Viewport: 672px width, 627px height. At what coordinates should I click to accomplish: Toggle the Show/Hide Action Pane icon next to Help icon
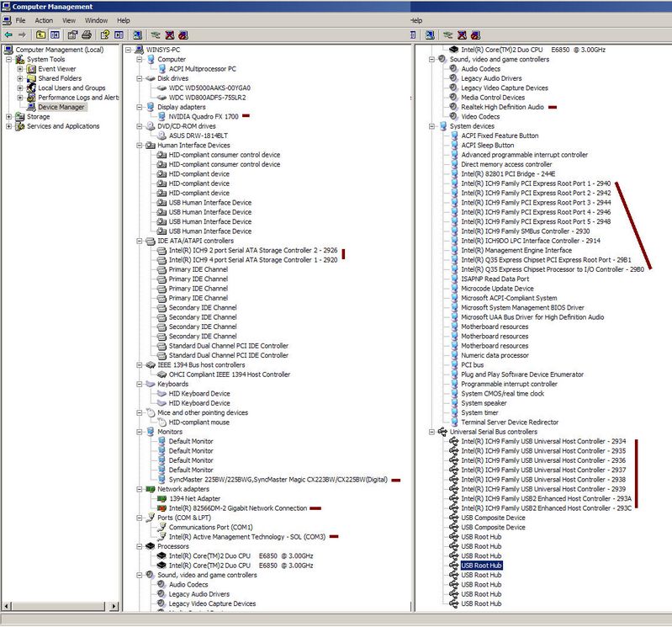pyautogui.click(x=119, y=35)
